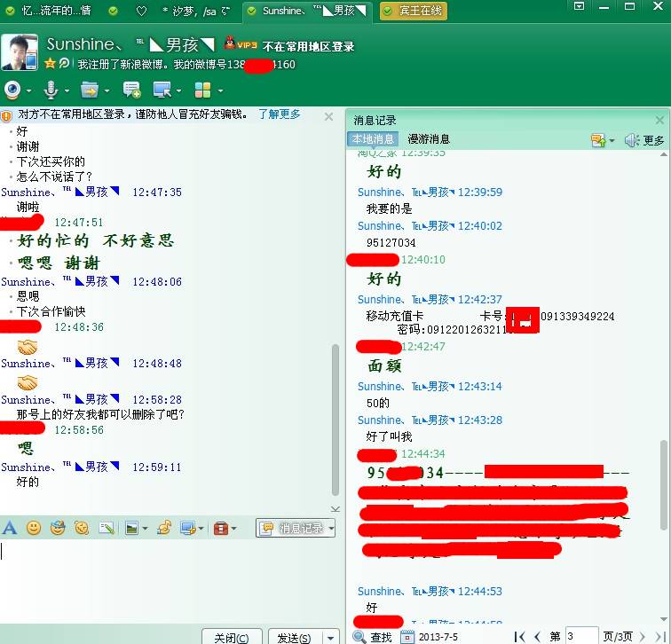Open the dropdown next to the webcam icon
This screenshot has height=644, width=671.
coord(28,90)
